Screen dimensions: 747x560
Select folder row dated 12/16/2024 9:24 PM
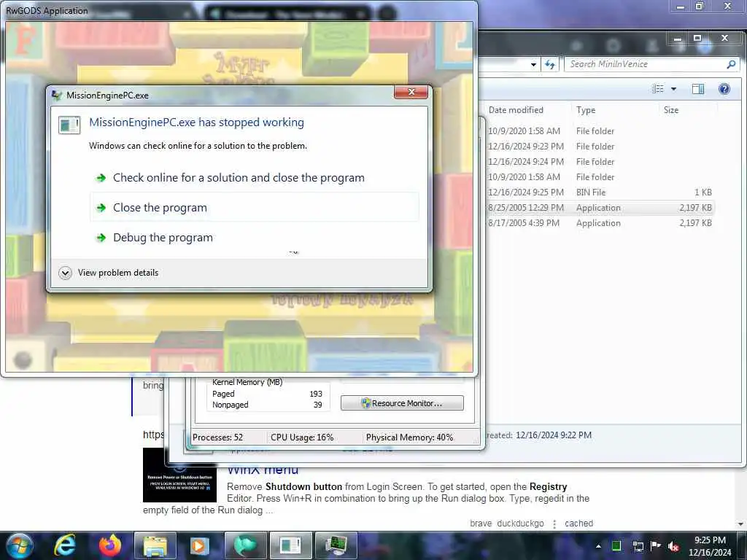(x=600, y=161)
